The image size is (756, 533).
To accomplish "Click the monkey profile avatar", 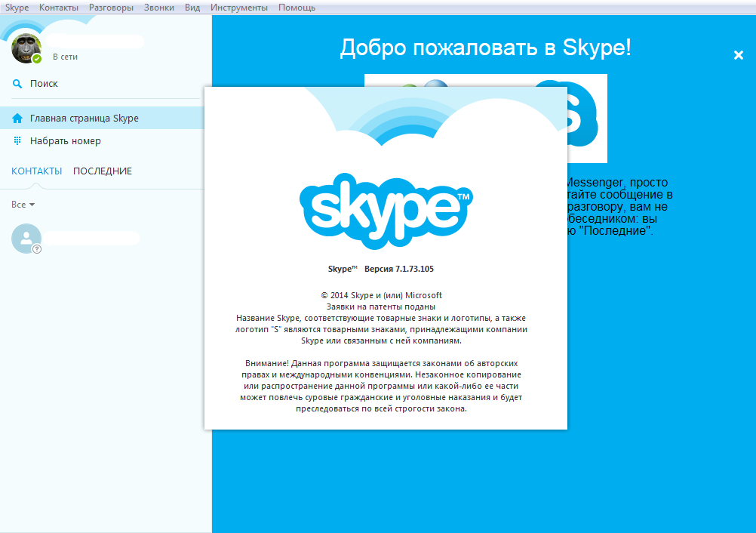I will [26, 48].
